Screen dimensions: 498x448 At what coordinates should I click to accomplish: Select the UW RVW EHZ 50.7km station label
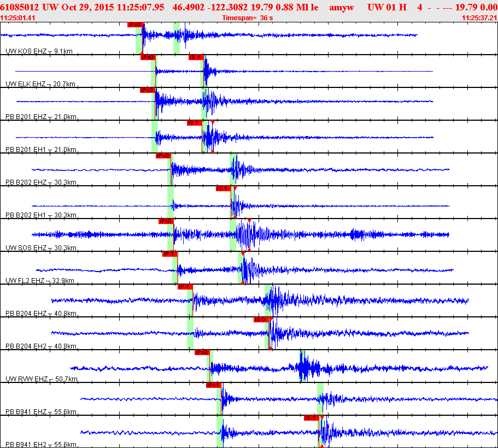(41, 379)
